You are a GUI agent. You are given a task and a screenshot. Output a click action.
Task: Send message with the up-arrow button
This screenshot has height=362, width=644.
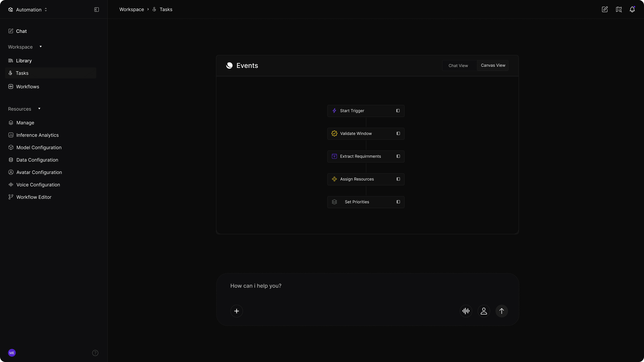pyautogui.click(x=501, y=311)
